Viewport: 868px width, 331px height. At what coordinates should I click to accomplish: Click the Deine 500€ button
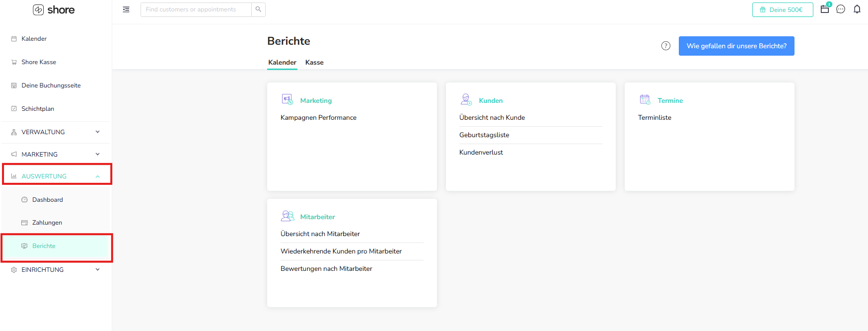click(782, 10)
